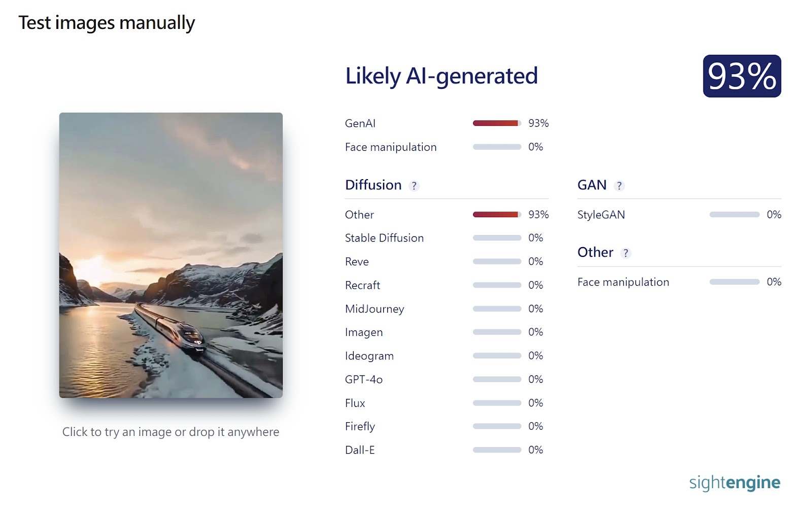Click the "Click to try an image" text
Viewport: 812px width, 511px height.
pyautogui.click(x=171, y=432)
